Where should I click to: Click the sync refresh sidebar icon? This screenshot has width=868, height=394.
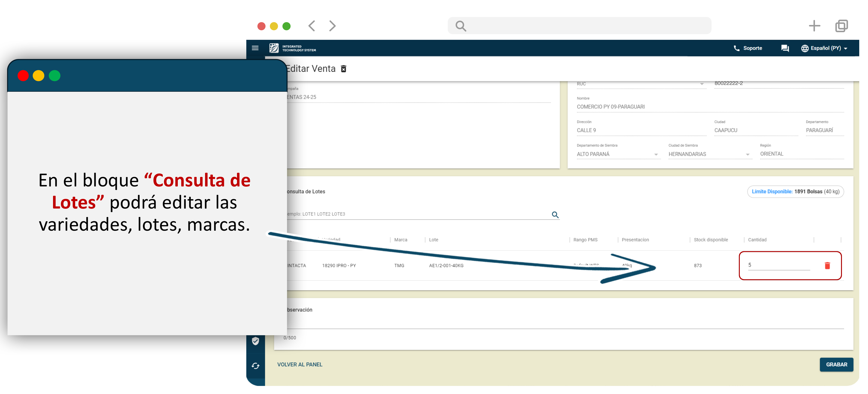click(256, 366)
